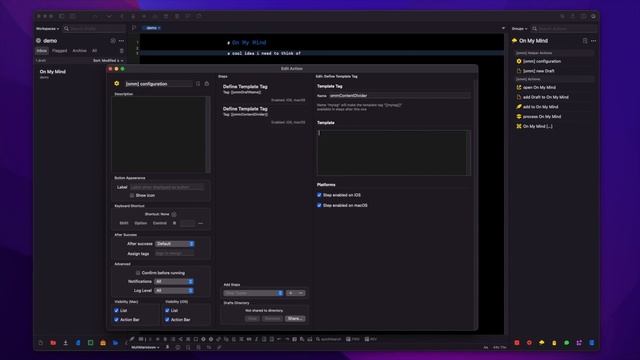
Task: Click the flag icon beside the demo tag
Action: pyautogui.click(x=134, y=28)
